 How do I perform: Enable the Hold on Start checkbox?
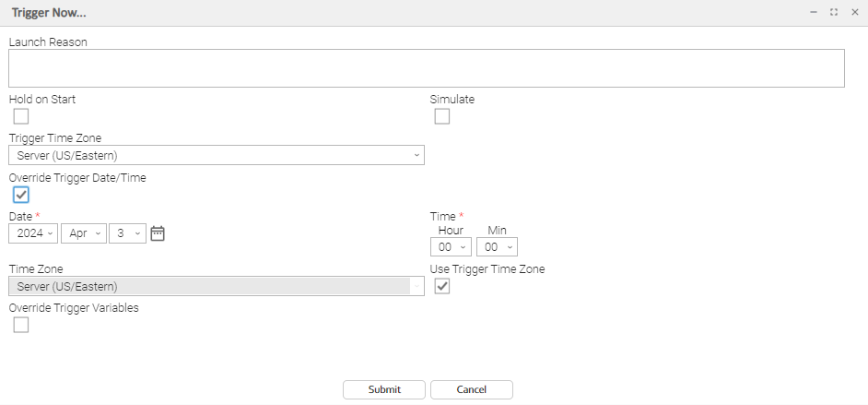point(21,116)
